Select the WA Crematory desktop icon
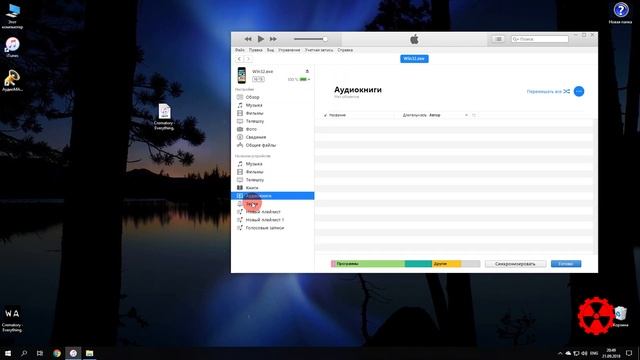This screenshot has height=360, width=640. [12, 319]
